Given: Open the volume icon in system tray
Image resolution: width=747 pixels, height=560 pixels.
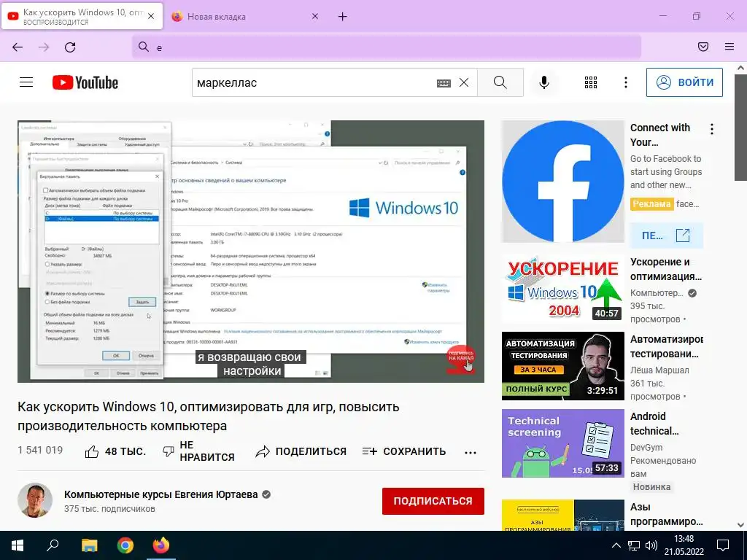Looking at the screenshot, I should pos(651,545).
